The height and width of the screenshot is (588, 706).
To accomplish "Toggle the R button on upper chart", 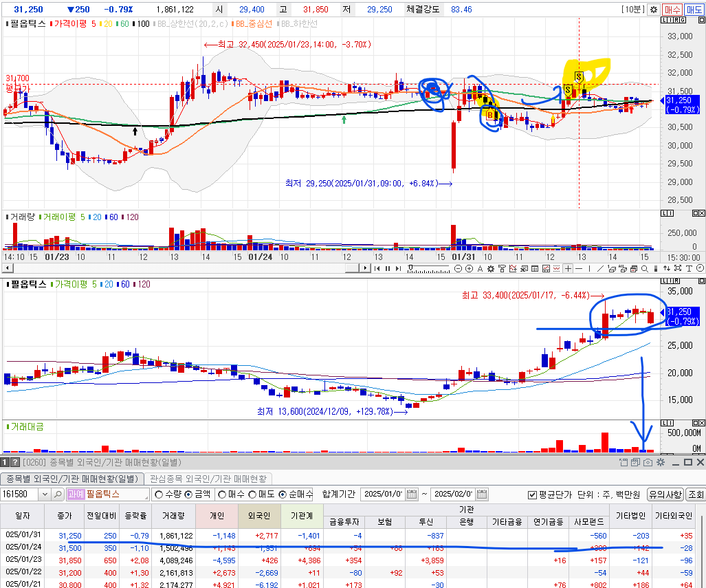I will [676, 20].
